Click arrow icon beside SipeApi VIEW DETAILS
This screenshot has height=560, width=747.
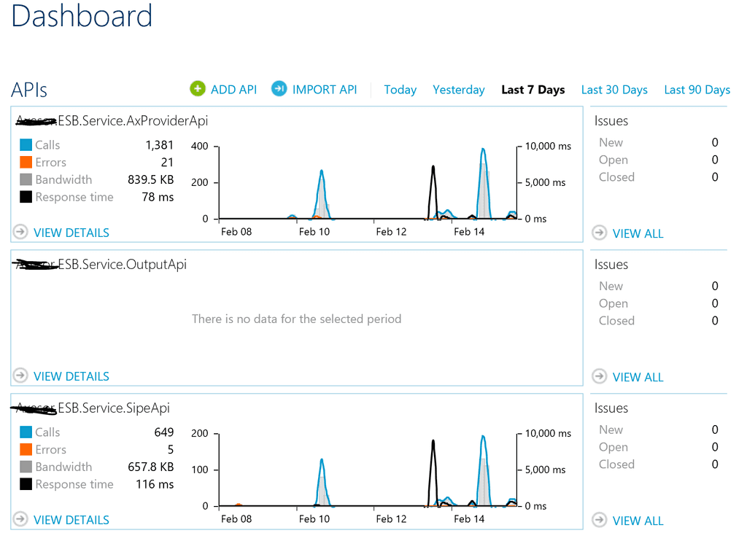tap(20, 519)
